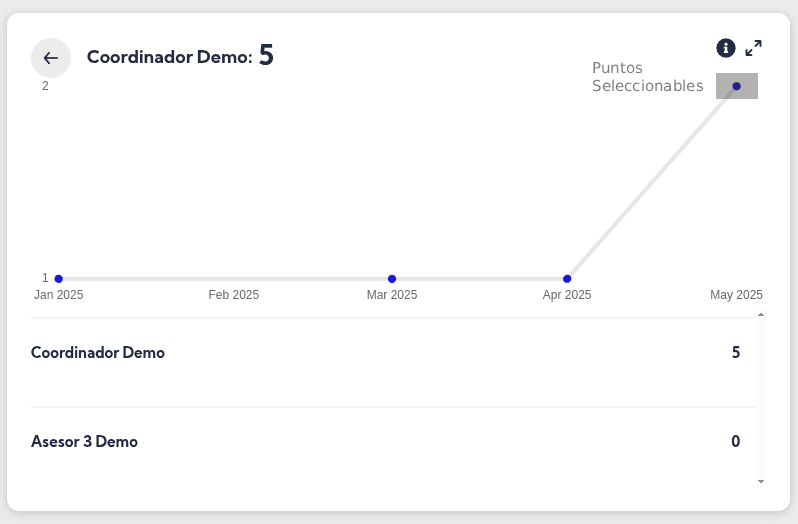
Task: Click the value 5 in Coordinador Demo row
Action: pos(736,353)
